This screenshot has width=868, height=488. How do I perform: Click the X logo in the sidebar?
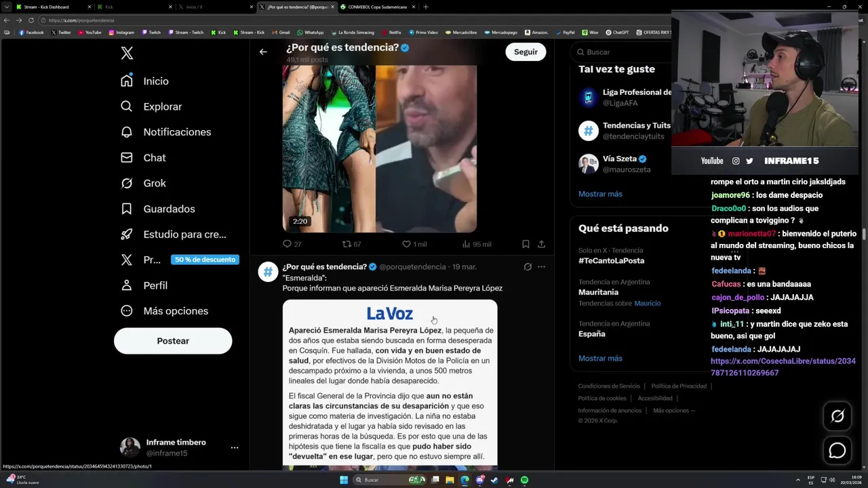click(127, 54)
